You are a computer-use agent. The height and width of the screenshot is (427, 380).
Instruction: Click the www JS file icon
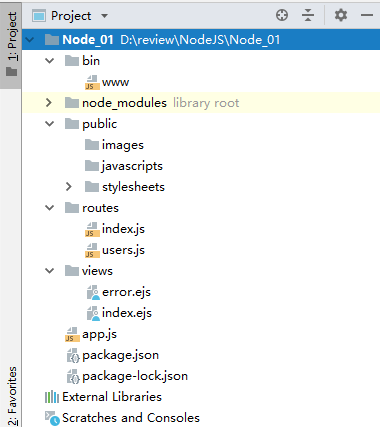tap(92, 82)
